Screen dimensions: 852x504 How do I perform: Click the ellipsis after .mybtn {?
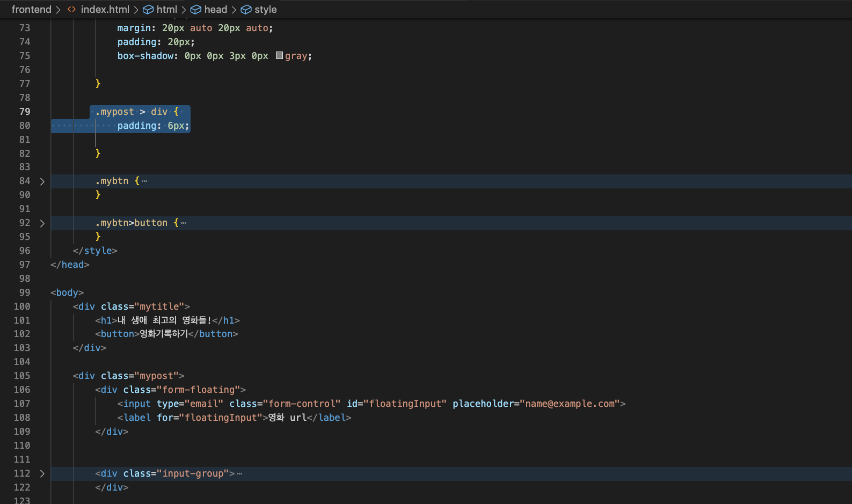tap(144, 181)
